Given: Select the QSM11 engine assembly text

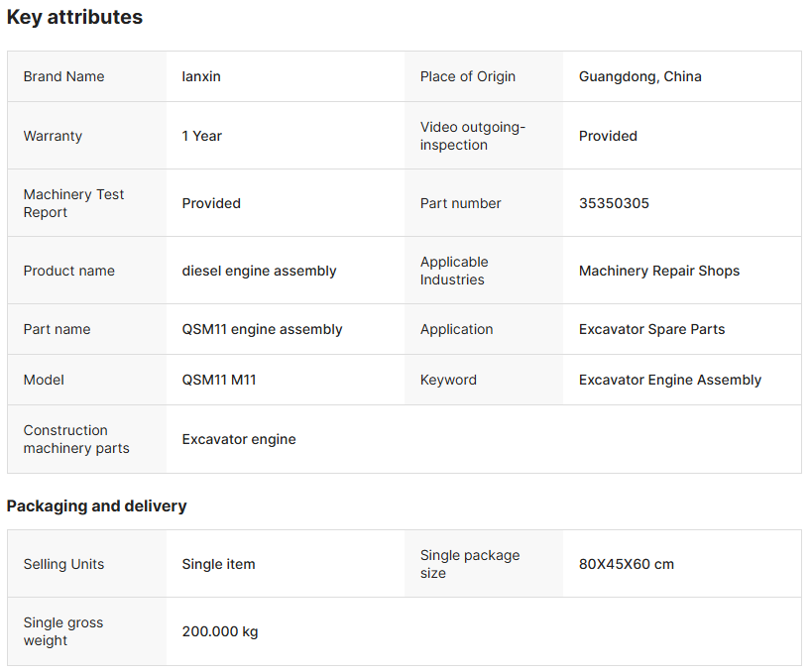Looking at the screenshot, I should (262, 329).
